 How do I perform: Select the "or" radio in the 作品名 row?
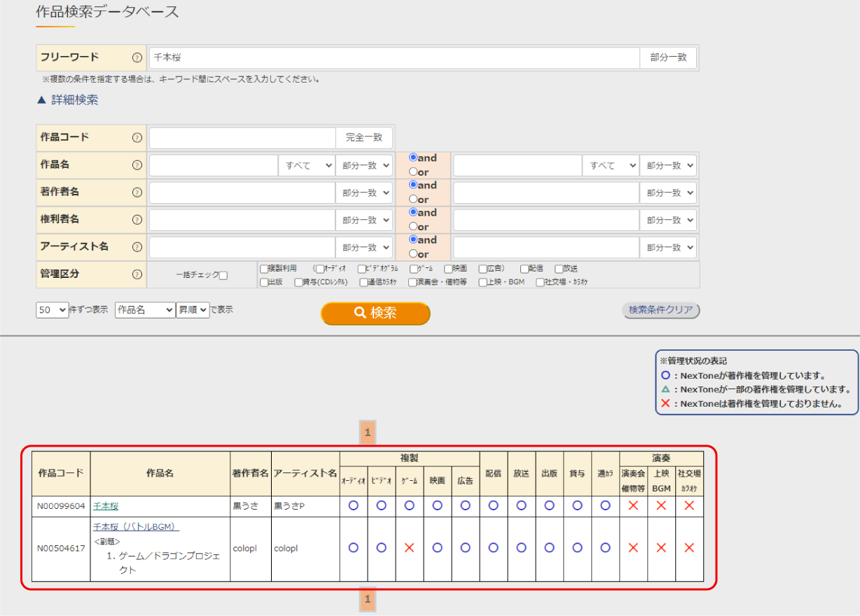click(x=413, y=172)
